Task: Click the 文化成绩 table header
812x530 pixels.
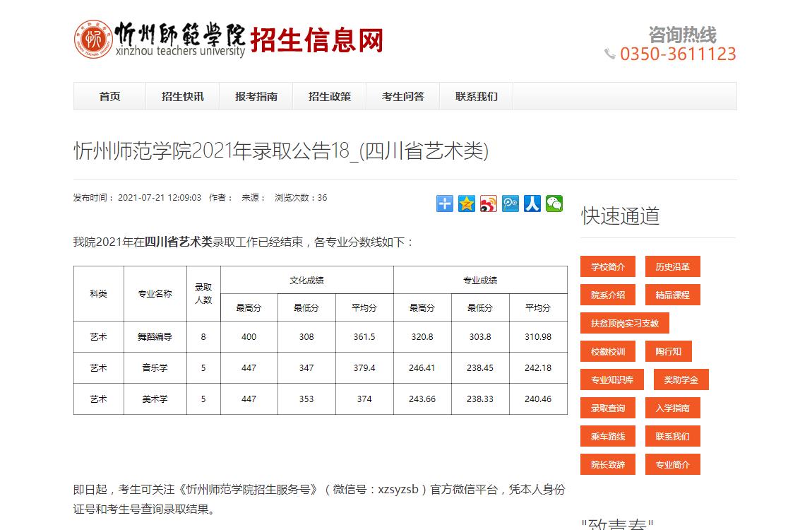Action: 306,281
